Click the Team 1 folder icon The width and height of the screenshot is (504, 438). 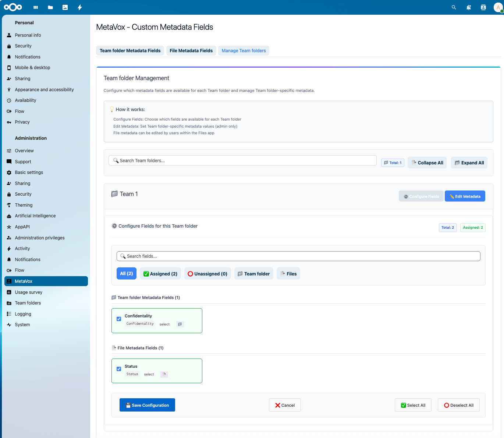click(x=114, y=194)
